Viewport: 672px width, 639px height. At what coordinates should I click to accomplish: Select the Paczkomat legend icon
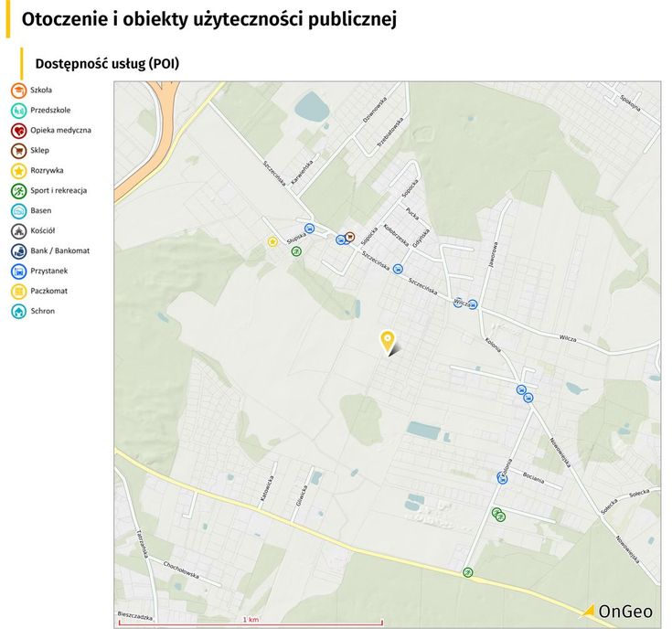coord(19,292)
